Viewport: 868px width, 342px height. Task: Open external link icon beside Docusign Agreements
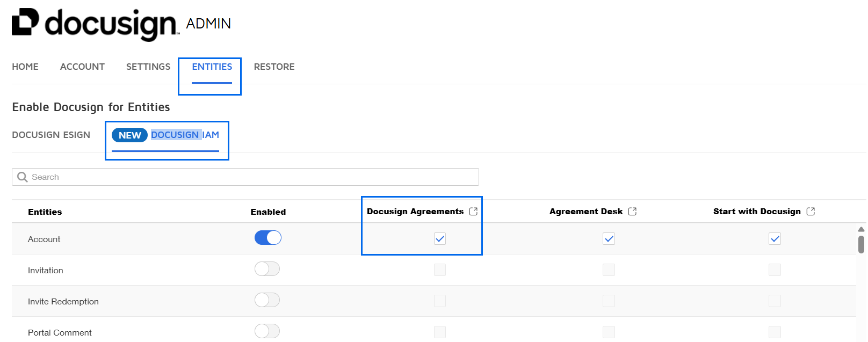[x=473, y=212]
